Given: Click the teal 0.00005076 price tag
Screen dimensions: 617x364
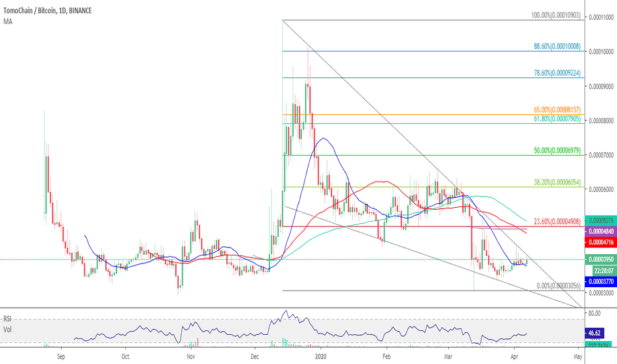Looking at the screenshot, I should pyautogui.click(x=601, y=220).
